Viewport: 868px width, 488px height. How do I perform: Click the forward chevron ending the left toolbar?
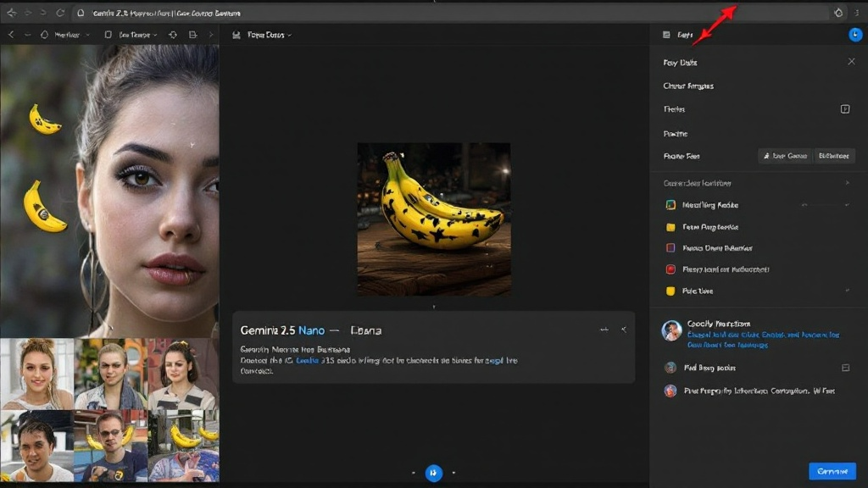(211, 34)
